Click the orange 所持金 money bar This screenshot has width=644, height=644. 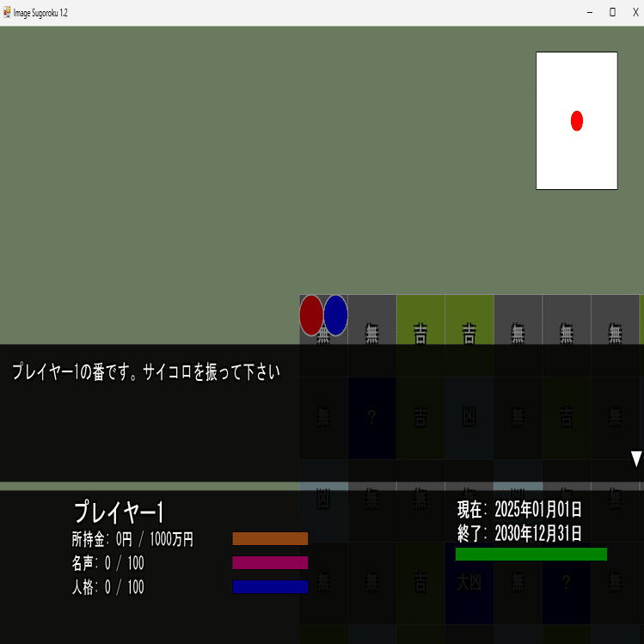coord(270,538)
